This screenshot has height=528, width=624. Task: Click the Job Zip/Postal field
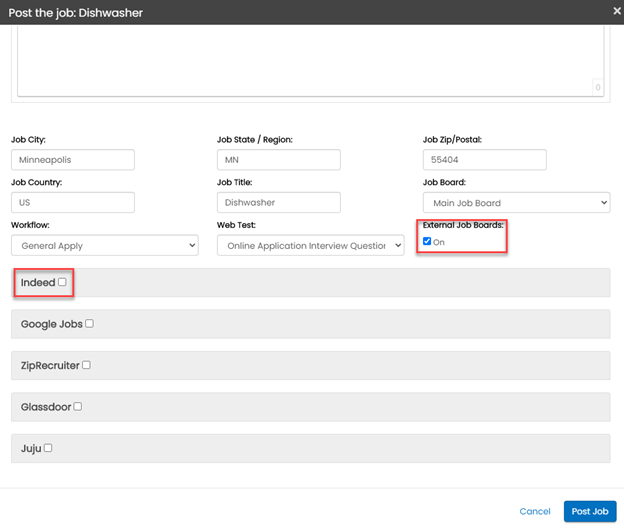[484, 160]
